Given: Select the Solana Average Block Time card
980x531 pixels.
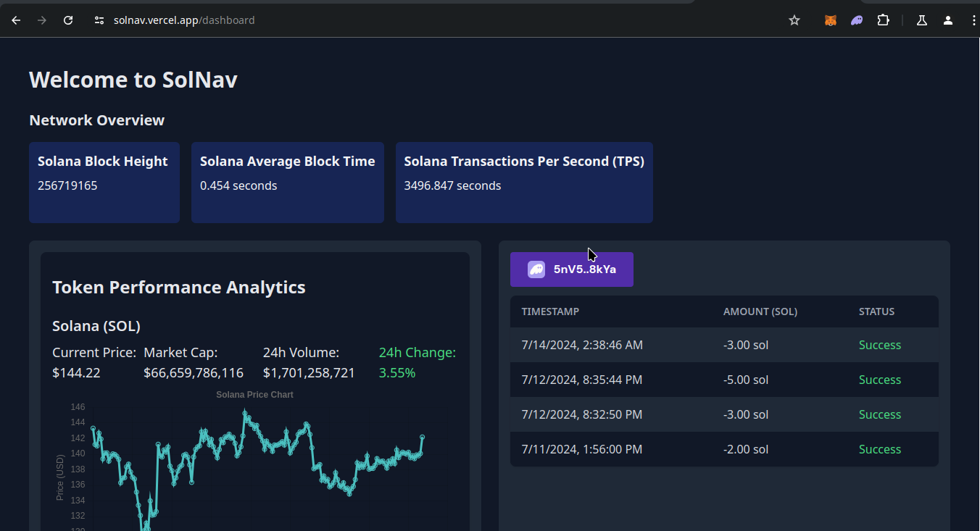Looking at the screenshot, I should click(288, 183).
